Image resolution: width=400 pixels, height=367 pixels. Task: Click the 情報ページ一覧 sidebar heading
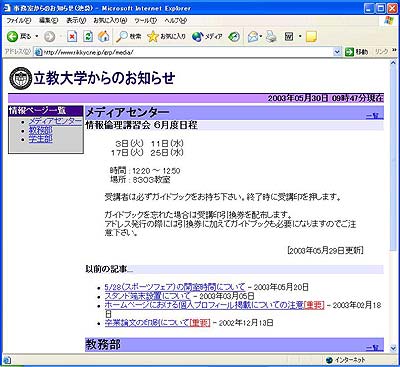(37, 111)
